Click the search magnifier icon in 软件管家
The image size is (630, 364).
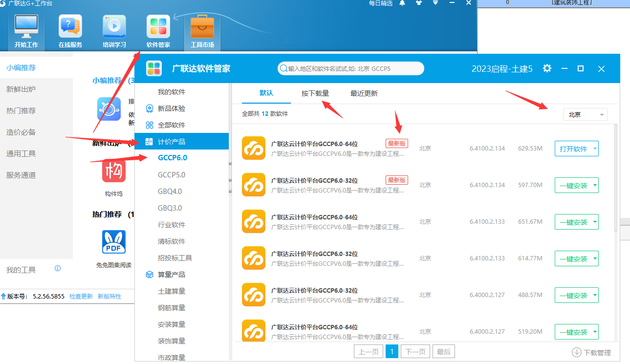click(283, 68)
